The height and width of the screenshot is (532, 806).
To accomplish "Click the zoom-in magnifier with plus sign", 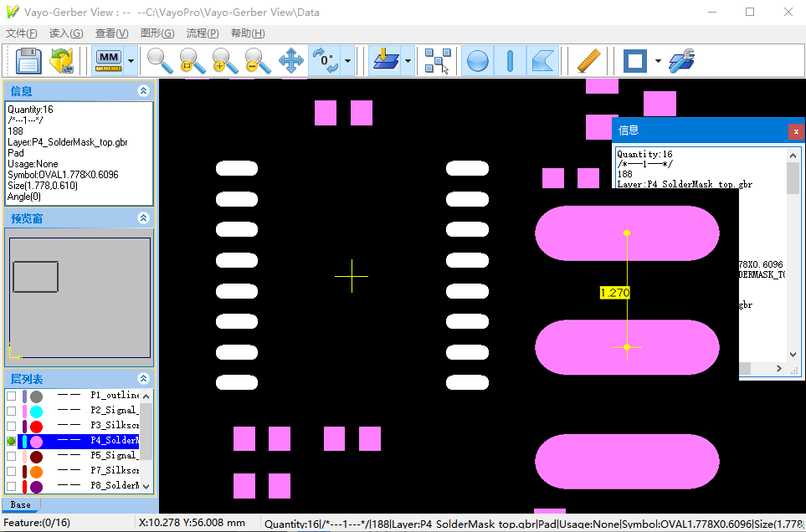I will click(224, 61).
